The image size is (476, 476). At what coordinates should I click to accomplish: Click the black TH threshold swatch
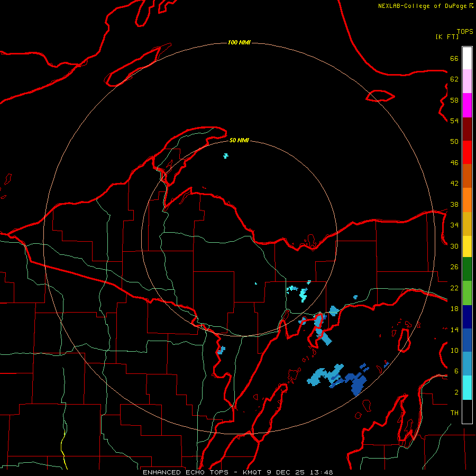467,411
